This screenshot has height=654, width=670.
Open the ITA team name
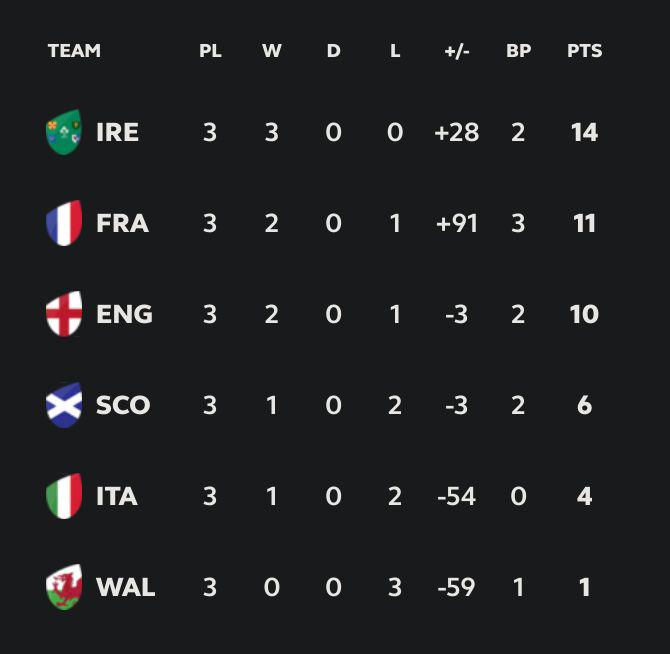(x=117, y=496)
